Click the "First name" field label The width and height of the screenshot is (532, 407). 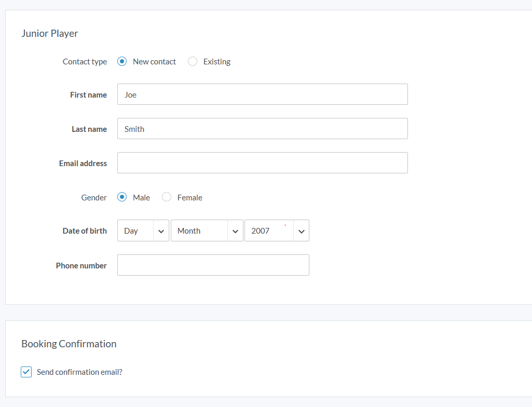pos(88,95)
